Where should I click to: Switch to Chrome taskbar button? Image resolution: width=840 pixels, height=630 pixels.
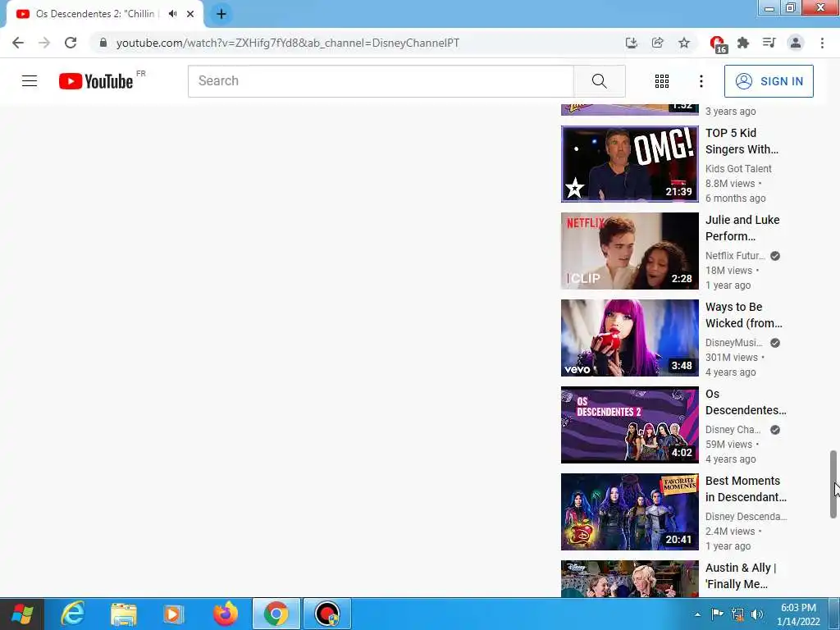[276, 614]
